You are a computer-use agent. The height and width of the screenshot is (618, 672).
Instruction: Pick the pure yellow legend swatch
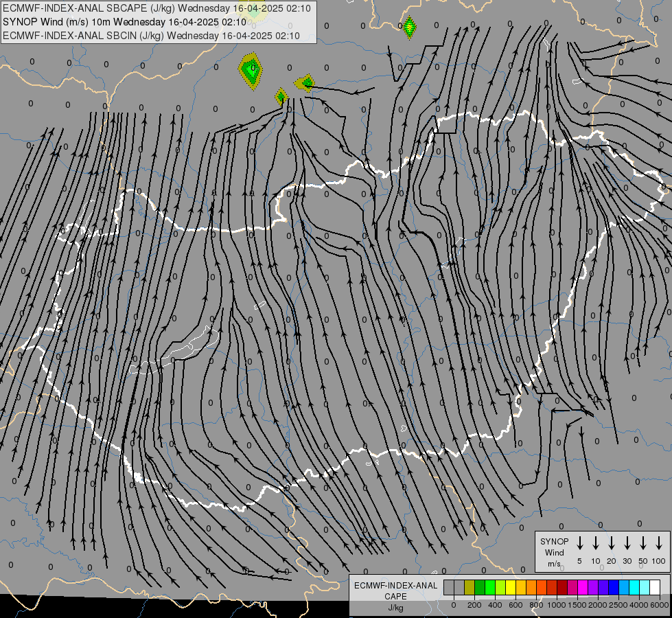[511, 587]
